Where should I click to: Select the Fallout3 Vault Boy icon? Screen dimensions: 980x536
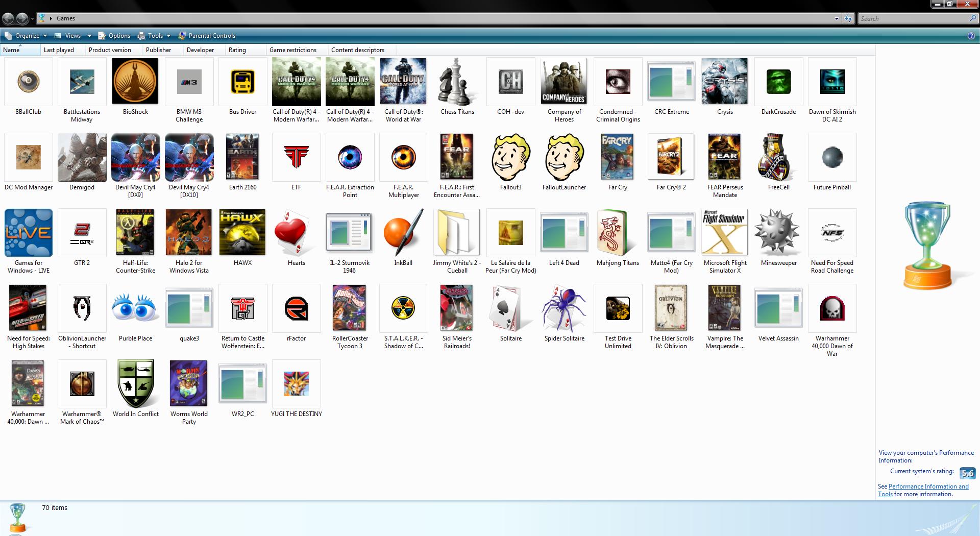click(x=510, y=157)
